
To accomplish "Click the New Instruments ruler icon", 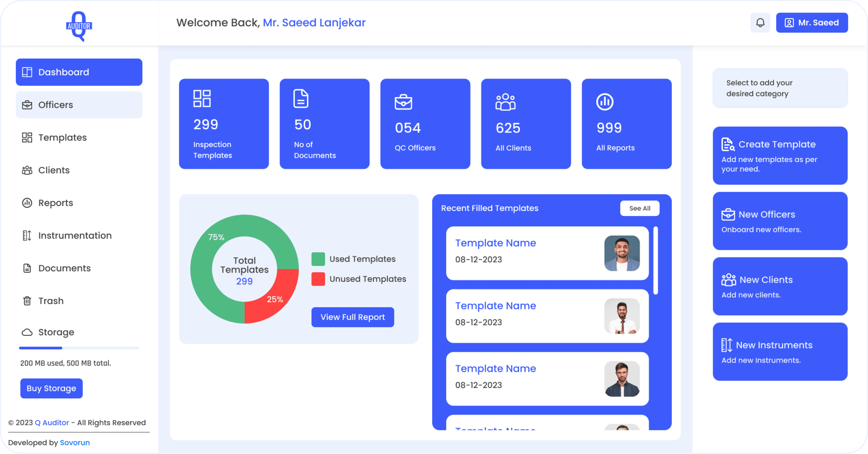I will (726, 345).
